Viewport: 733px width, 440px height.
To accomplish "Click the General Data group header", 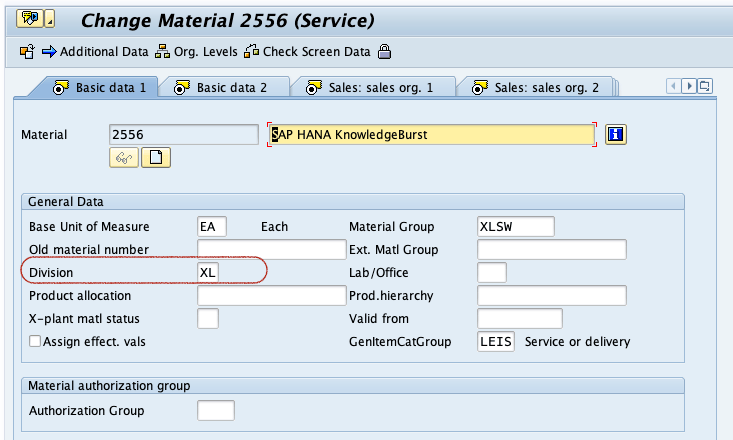I will (x=353, y=202).
